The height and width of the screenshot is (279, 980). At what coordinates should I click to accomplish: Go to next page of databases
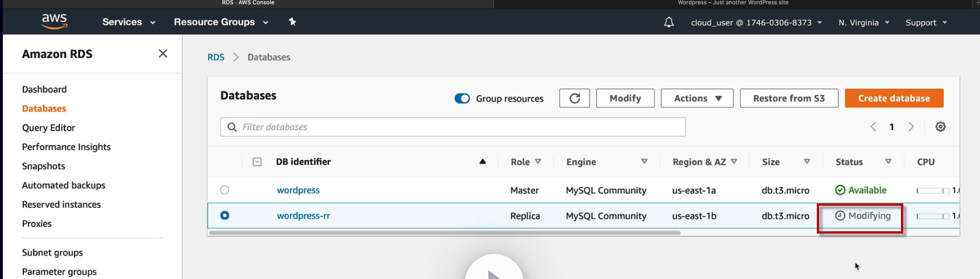click(911, 127)
